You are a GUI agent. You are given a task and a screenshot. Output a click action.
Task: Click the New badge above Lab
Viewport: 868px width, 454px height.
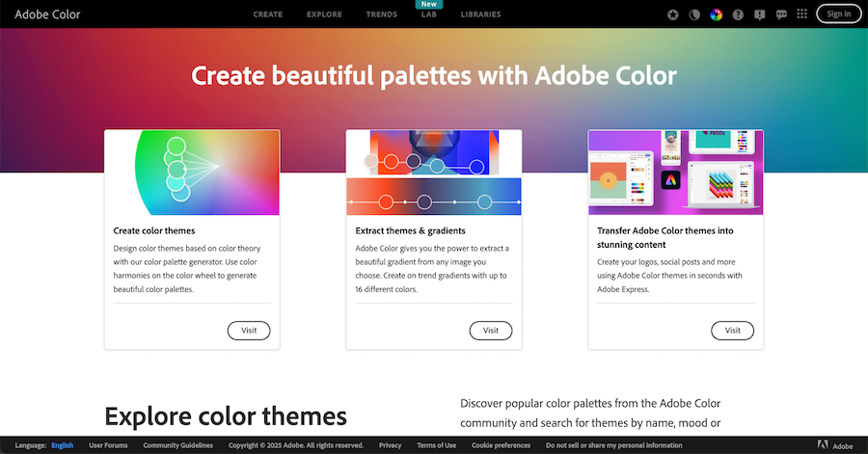click(x=429, y=4)
